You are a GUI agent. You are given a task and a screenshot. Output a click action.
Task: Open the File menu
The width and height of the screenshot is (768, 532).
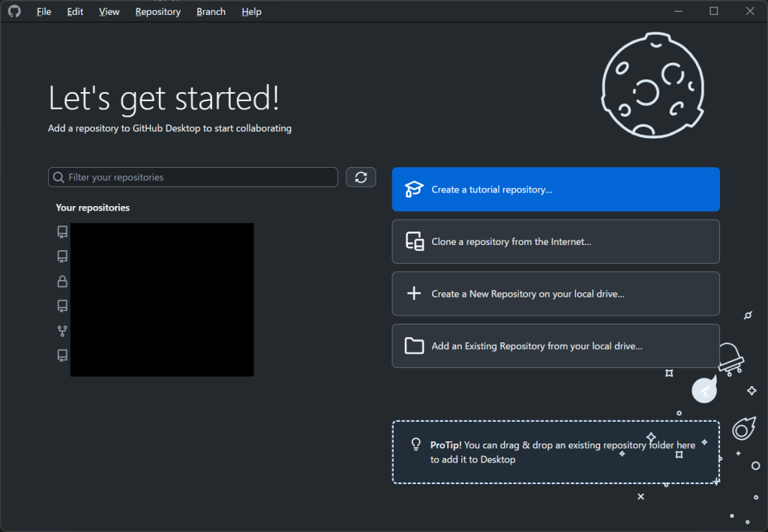(x=44, y=12)
